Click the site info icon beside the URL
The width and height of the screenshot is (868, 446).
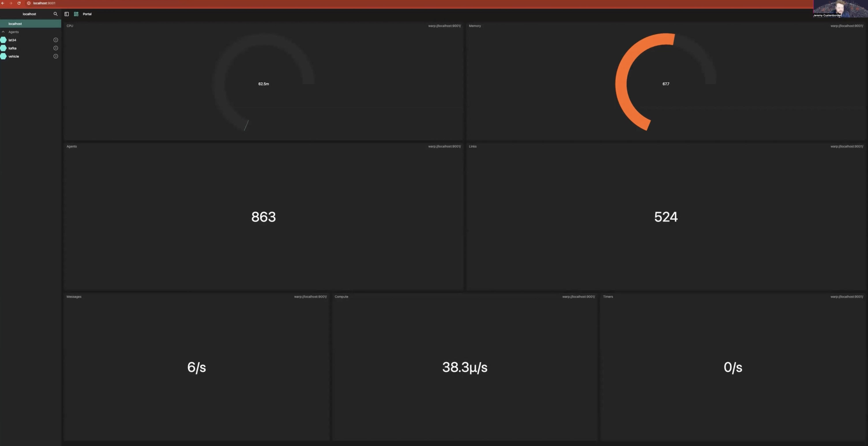click(x=29, y=3)
